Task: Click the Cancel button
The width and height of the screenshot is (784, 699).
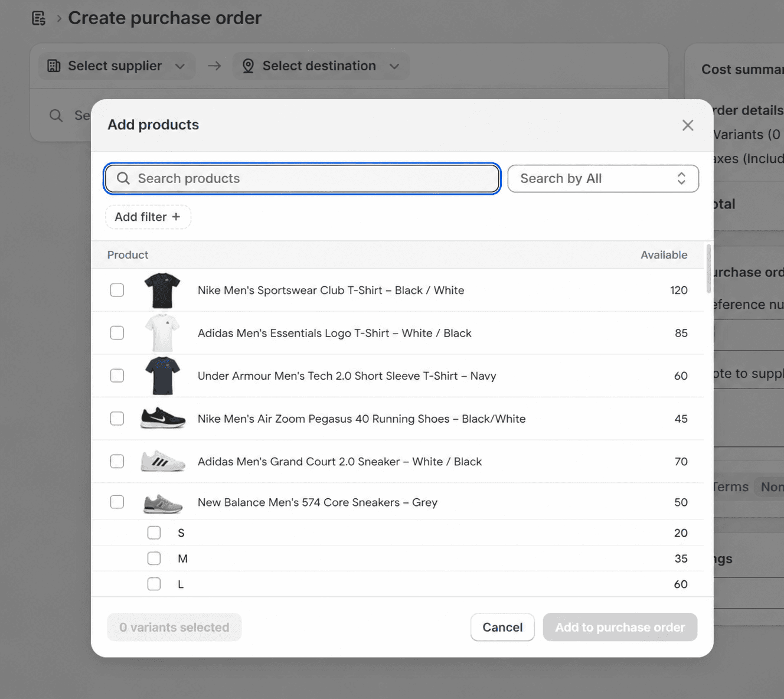Action: click(502, 627)
